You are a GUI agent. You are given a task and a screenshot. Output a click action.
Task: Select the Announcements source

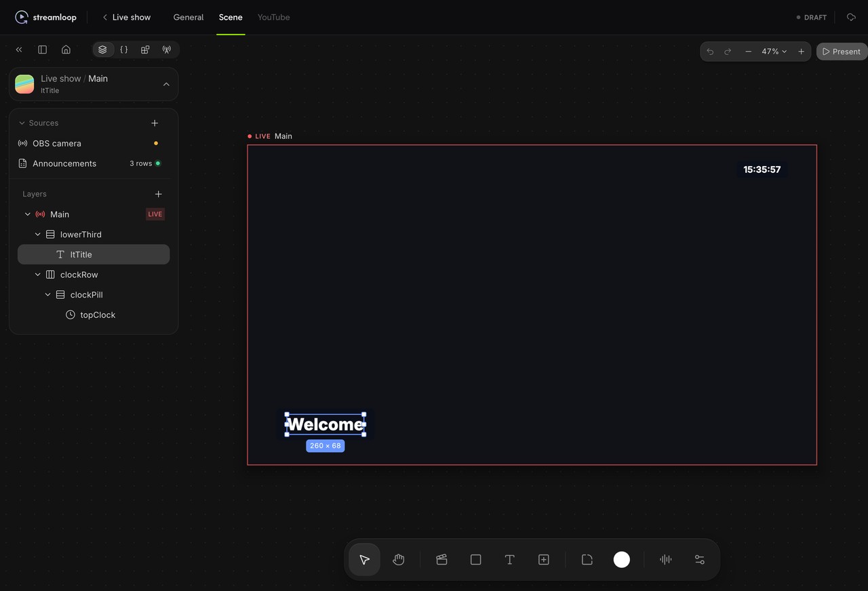pos(94,163)
